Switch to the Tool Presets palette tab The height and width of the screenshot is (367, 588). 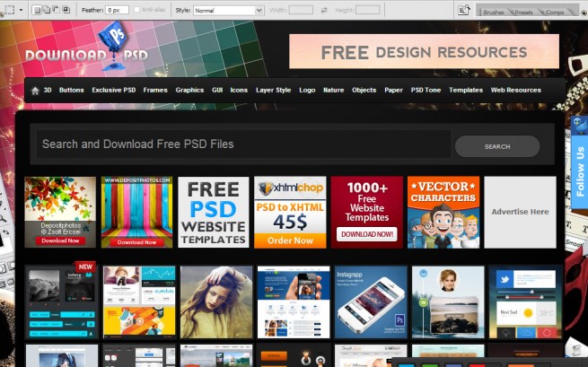pyautogui.click(x=523, y=12)
